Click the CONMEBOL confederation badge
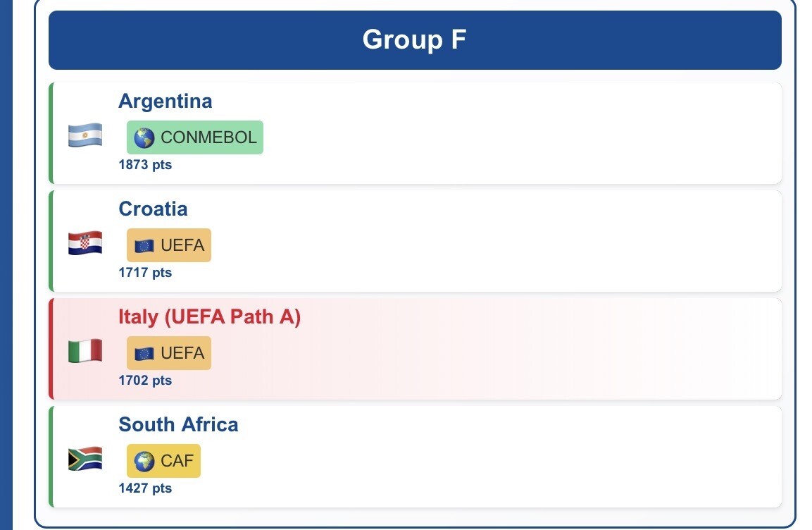The image size is (812, 530). tap(195, 137)
